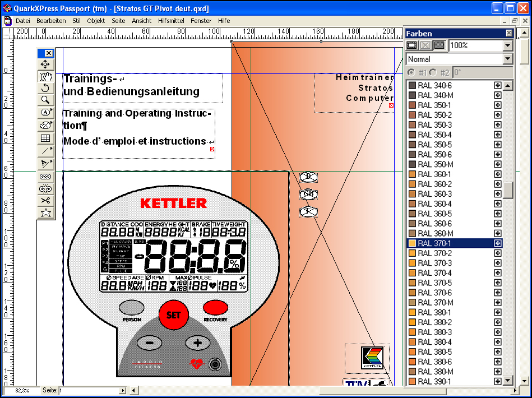
Task: Close the Farben palette
Action: point(509,33)
